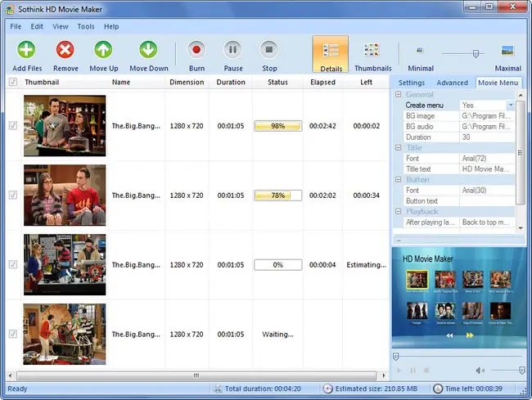Sort by the Dimension column header

point(187,82)
